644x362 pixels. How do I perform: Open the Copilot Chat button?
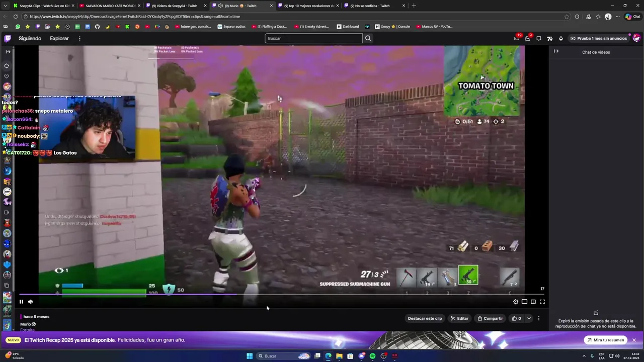(632, 17)
